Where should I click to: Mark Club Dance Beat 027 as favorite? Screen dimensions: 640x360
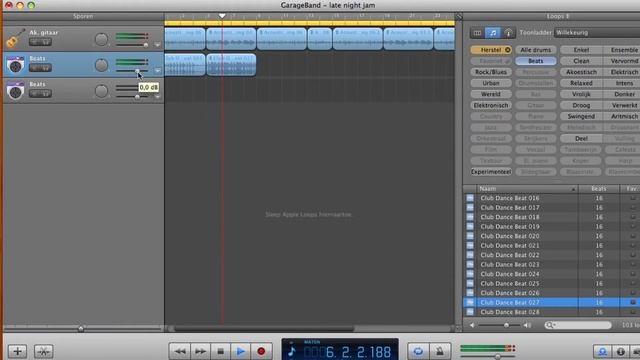(633, 302)
